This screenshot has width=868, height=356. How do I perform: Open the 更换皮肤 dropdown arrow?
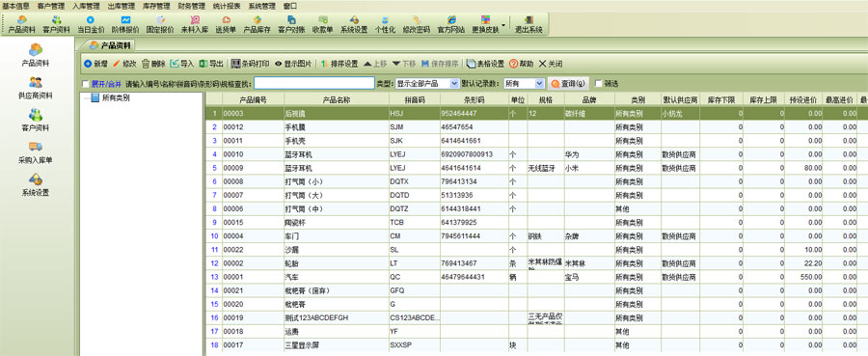[503, 25]
